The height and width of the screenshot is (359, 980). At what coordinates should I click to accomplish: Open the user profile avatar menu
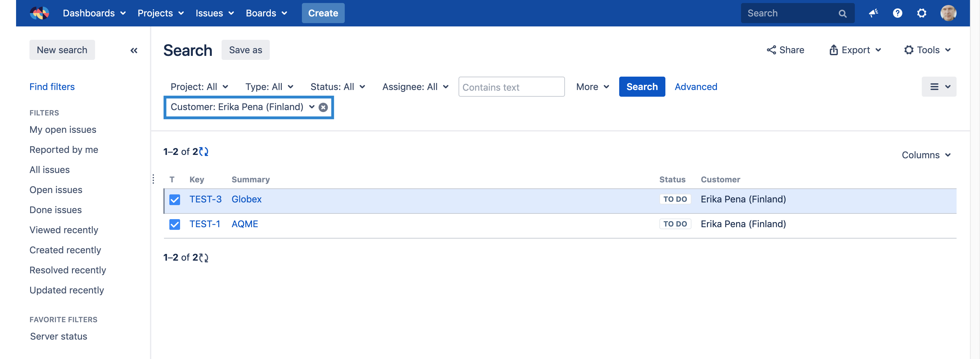948,13
